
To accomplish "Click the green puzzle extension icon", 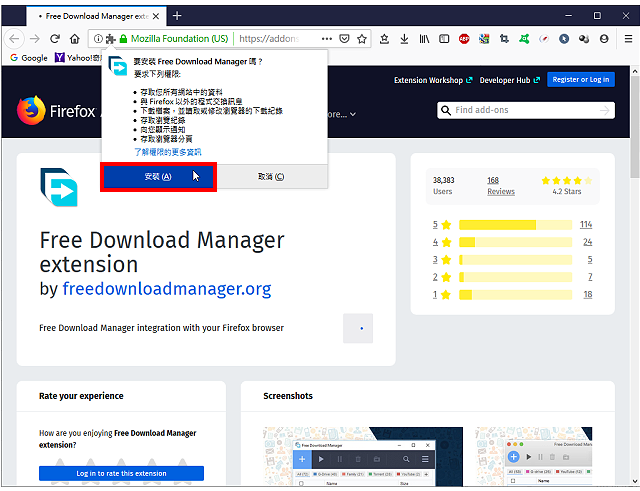I will [x=524, y=39].
